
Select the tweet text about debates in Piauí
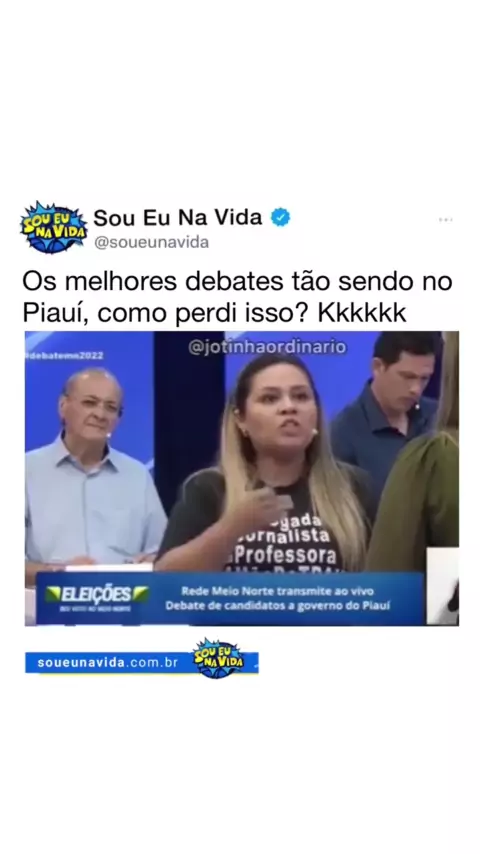coord(237,297)
